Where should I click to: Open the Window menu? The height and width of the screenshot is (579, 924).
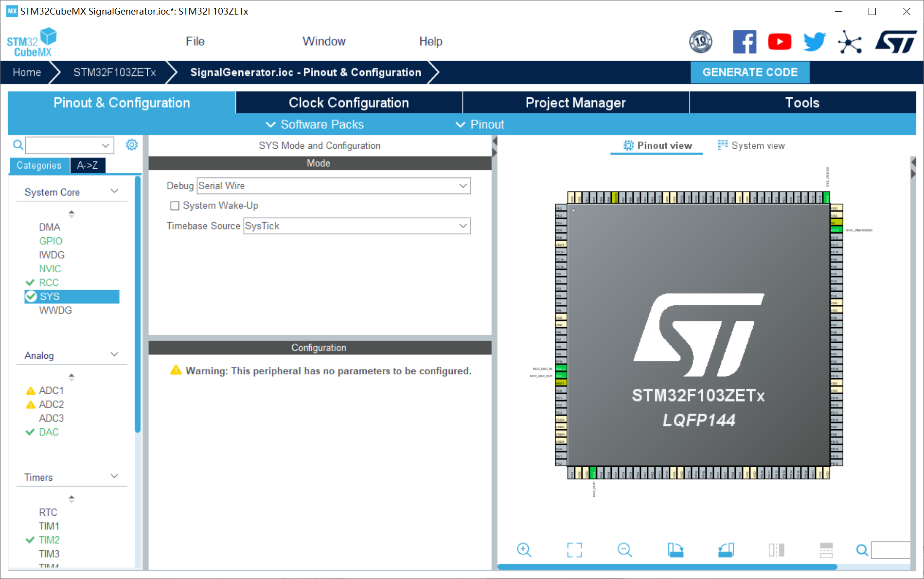[324, 41]
